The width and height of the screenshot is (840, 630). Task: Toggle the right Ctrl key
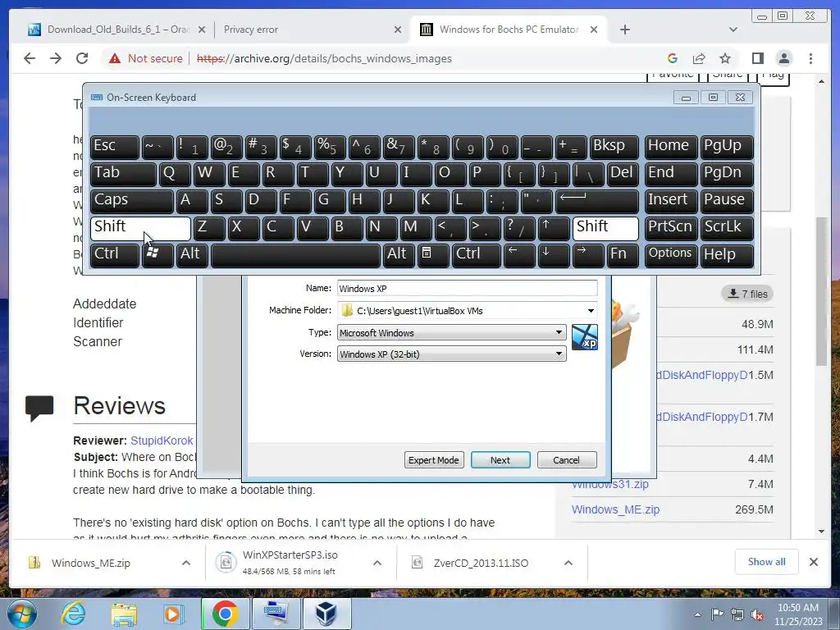click(477, 254)
